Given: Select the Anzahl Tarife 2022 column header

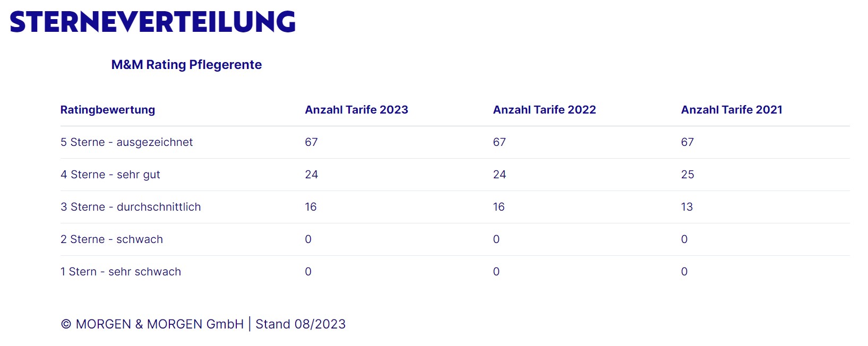Looking at the screenshot, I should coord(544,110).
